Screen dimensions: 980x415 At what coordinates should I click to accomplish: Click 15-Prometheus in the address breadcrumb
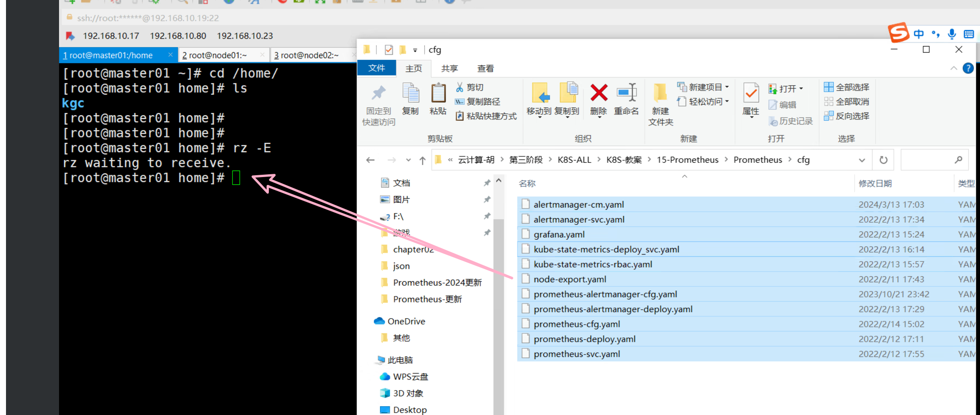click(687, 160)
